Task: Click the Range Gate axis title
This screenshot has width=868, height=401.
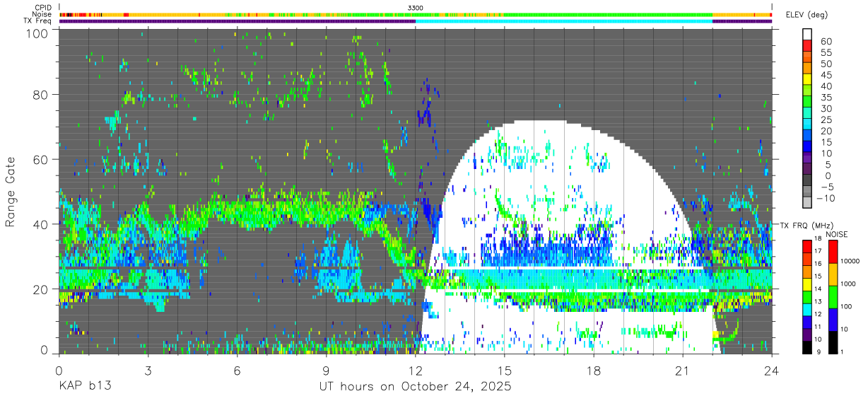Action: pos(11,192)
